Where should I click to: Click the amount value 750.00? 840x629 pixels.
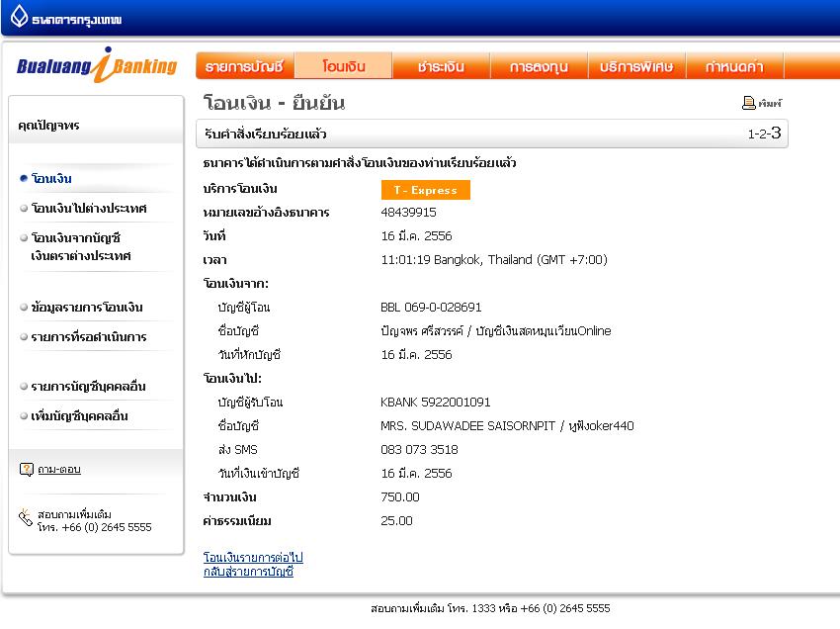[x=399, y=497]
